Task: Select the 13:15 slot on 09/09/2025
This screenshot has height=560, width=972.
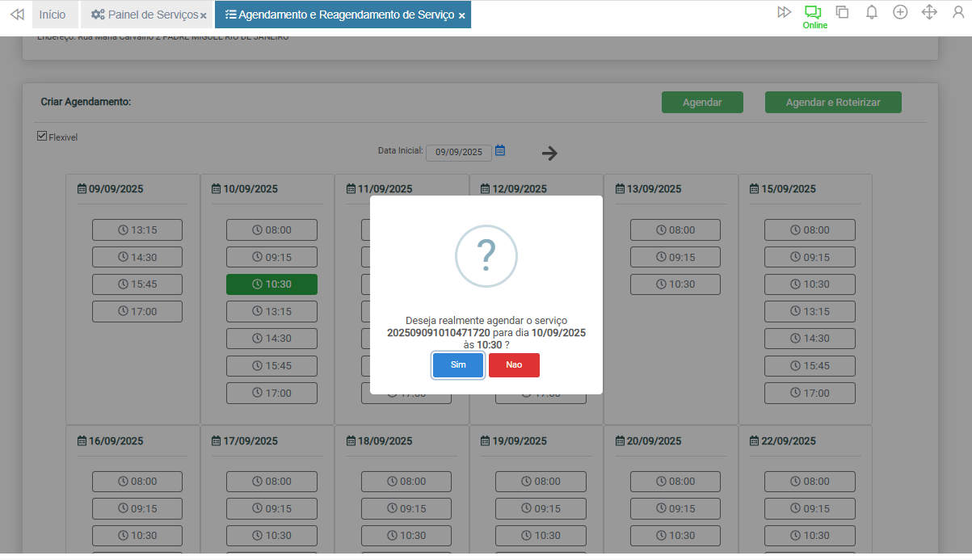Action: 137,230
